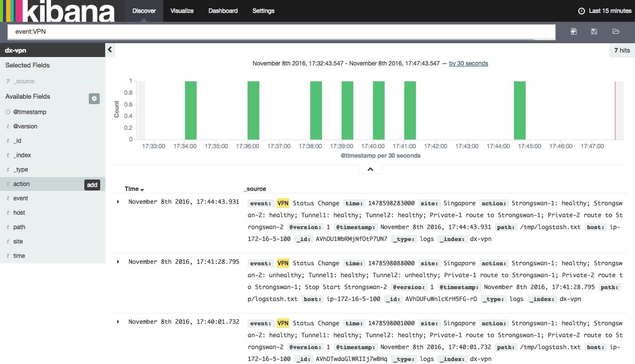Click the New Search icon
The width and height of the screenshot is (635, 364).
pyautogui.click(x=573, y=32)
